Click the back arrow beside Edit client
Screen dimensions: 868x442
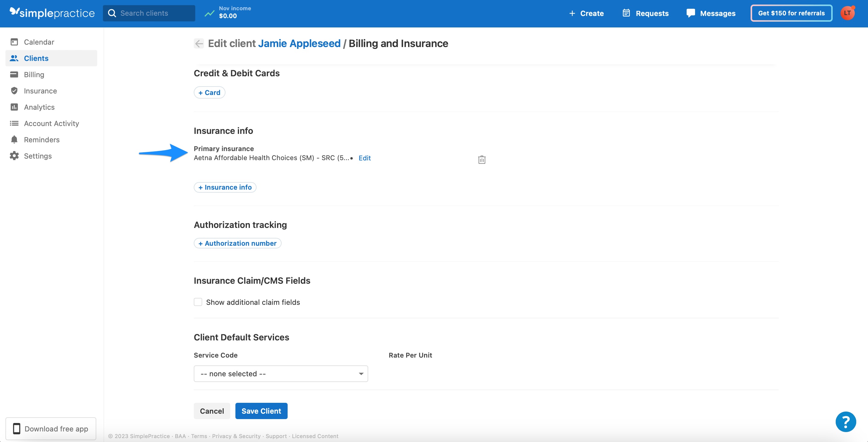(x=199, y=43)
